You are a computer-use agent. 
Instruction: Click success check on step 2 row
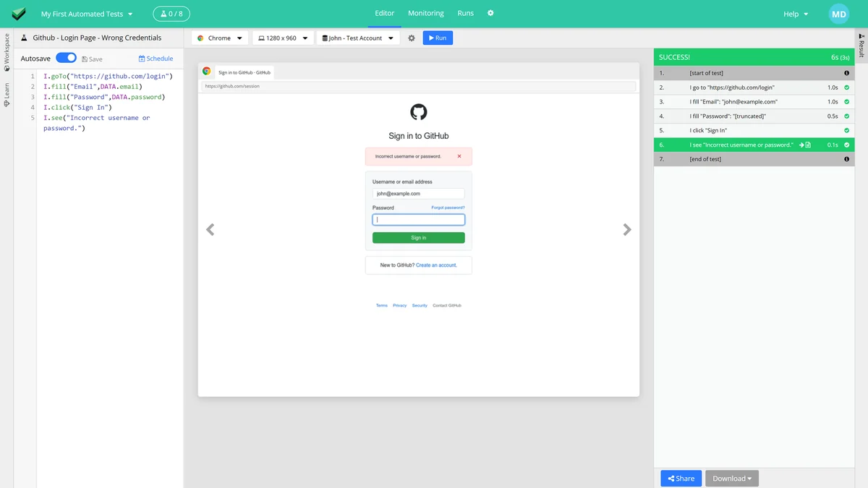coord(846,87)
